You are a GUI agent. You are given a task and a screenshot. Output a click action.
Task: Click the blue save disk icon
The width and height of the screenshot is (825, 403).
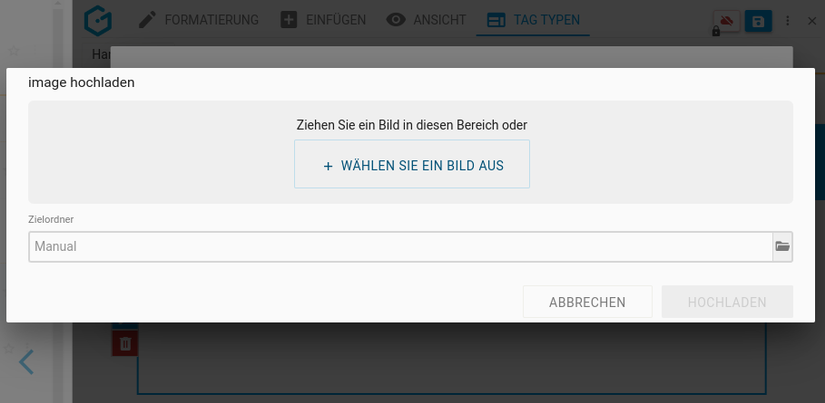point(758,21)
